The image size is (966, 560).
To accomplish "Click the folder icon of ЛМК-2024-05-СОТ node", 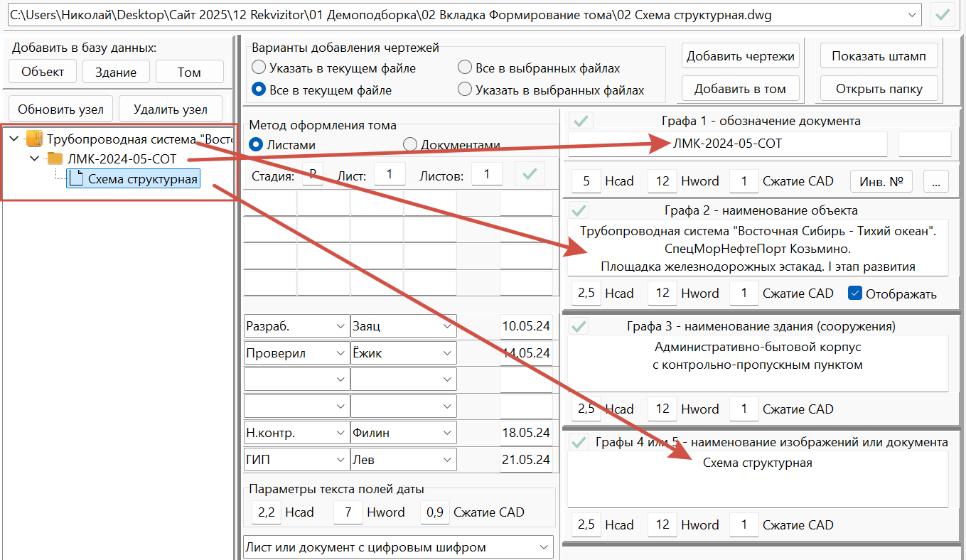I will [x=55, y=158].
